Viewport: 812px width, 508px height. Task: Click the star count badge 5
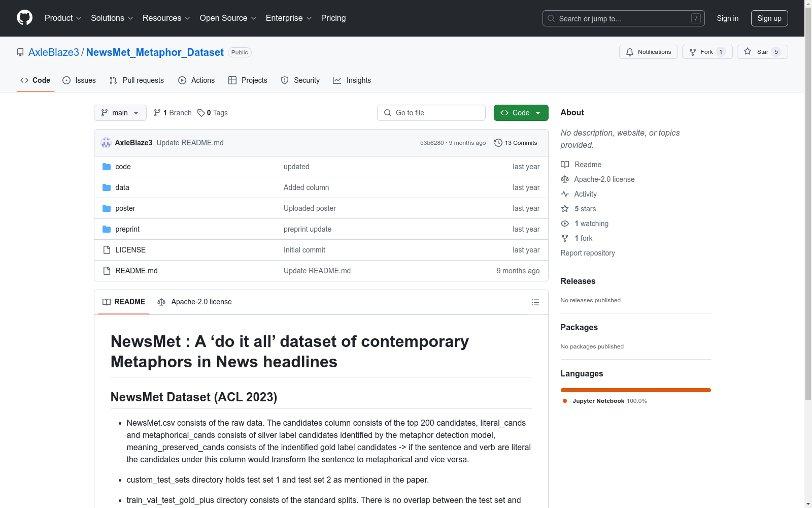(776, 52)
